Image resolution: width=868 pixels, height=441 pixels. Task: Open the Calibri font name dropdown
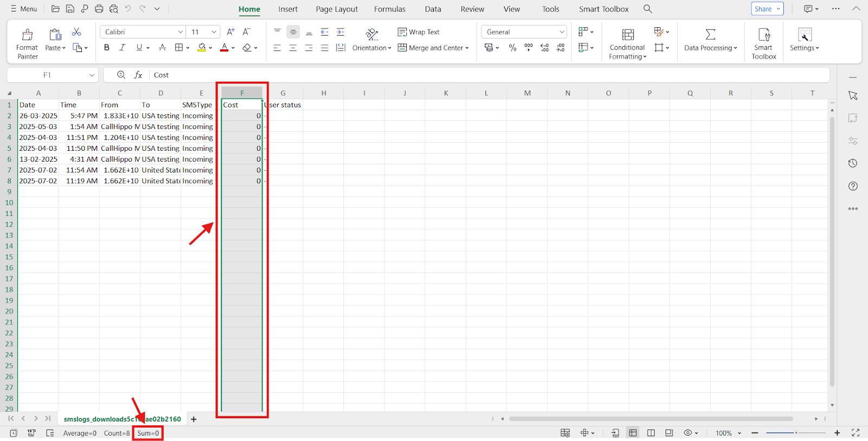click(180, 32)
